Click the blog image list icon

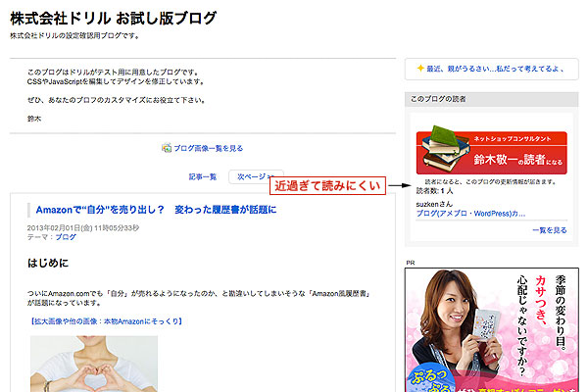pyautogui.click(x=167, y=148)
